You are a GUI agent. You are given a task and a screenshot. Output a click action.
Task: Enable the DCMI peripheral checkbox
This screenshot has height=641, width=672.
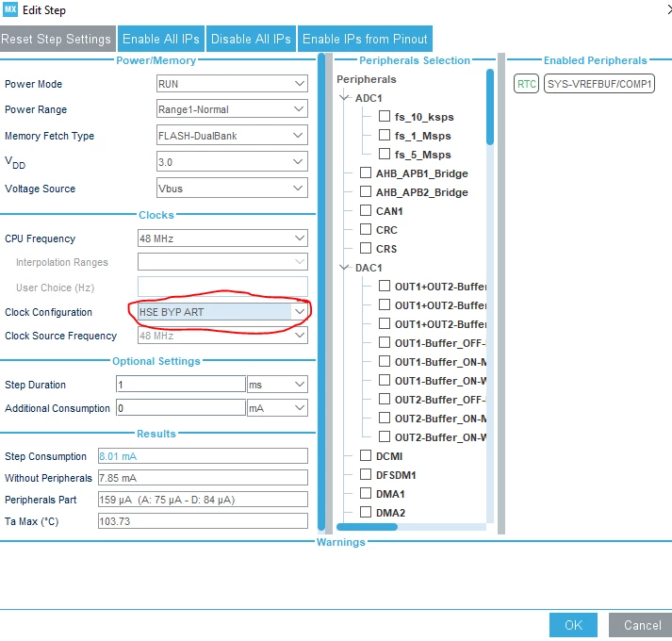(366, 455)
